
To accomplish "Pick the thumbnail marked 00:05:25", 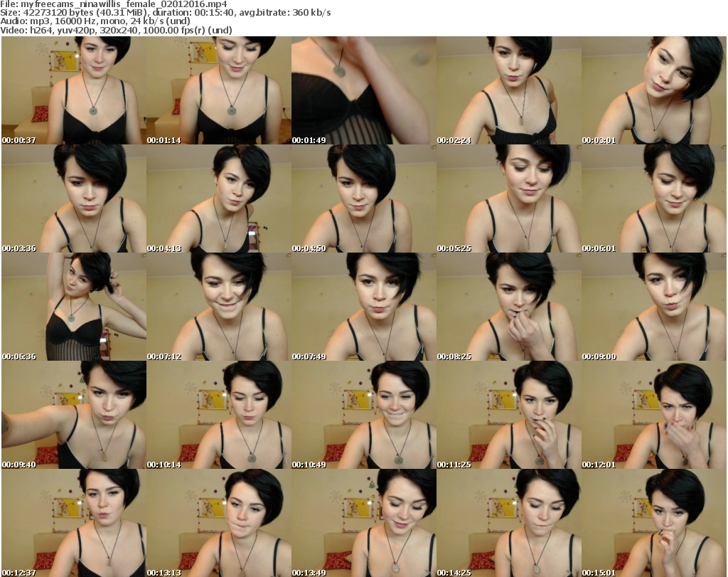I will [x=509, y=198].
